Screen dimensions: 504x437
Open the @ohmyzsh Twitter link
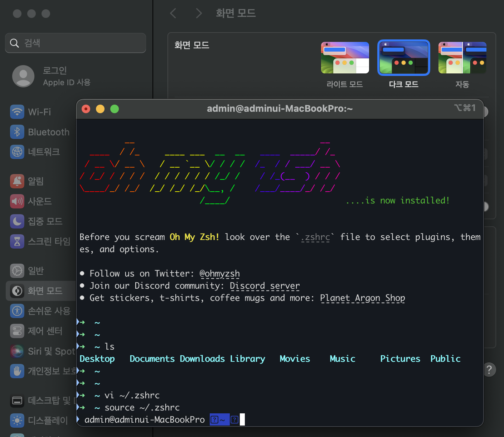[x=220, y=274]
